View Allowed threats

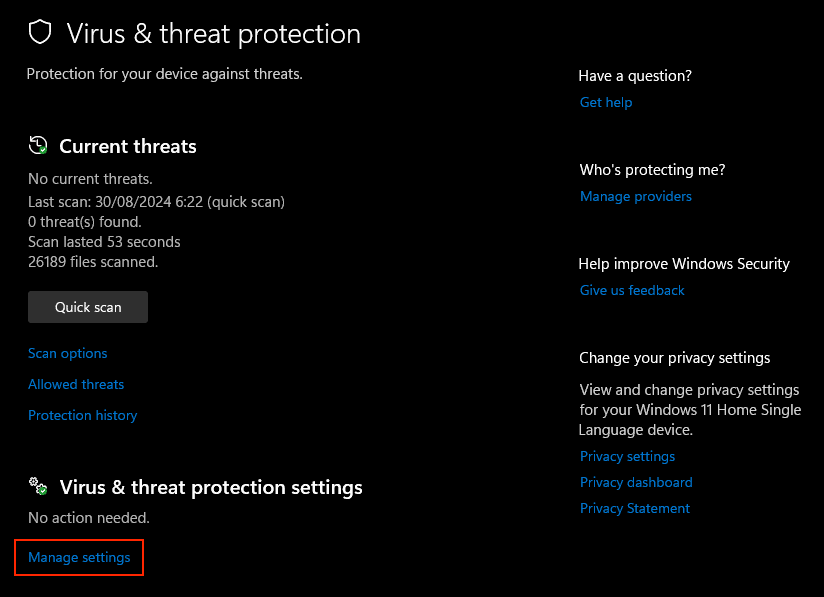point(76,384)
